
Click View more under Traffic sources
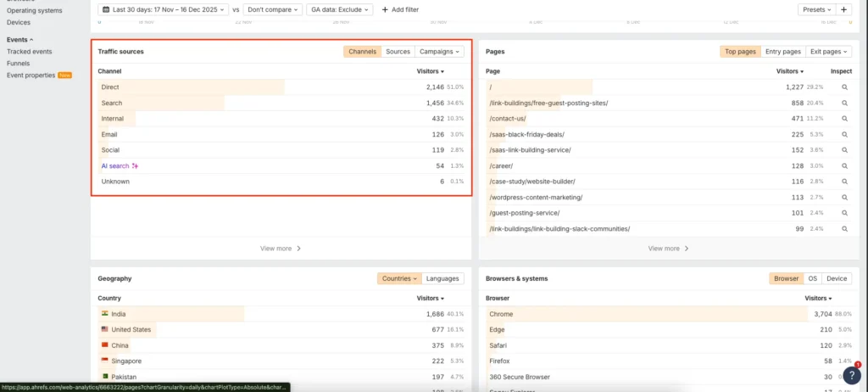click(x=281, y=249)
